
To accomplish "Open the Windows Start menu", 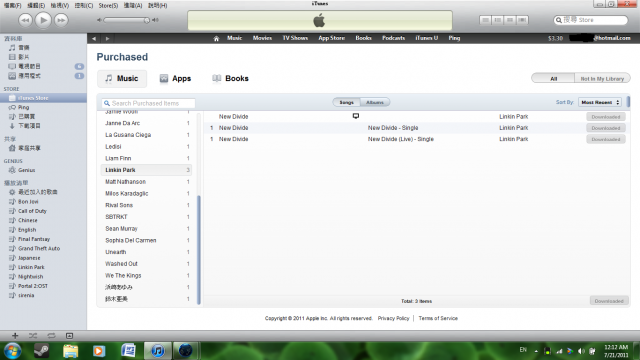I will (13, 351).
